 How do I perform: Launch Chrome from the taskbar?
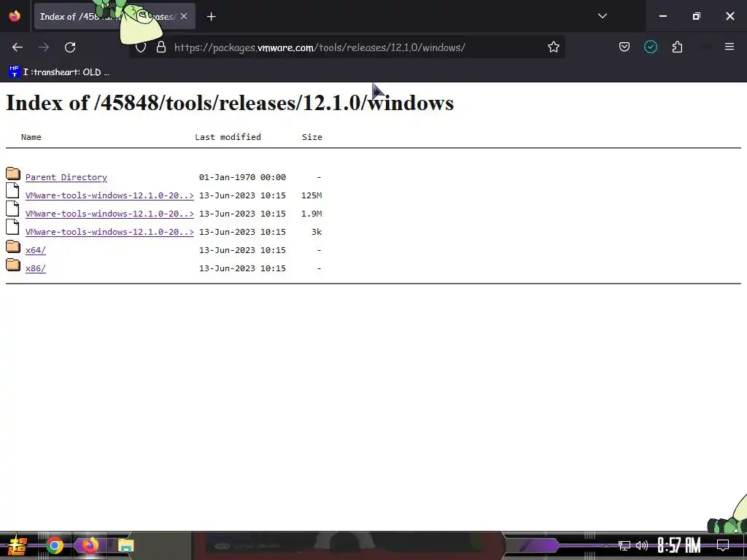point(54,545)
